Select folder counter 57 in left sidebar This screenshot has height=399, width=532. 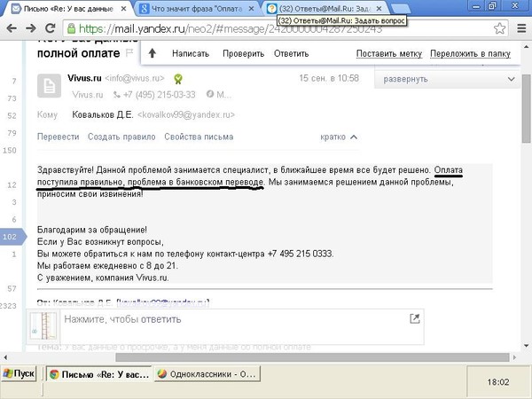click(x=12, y=289)
